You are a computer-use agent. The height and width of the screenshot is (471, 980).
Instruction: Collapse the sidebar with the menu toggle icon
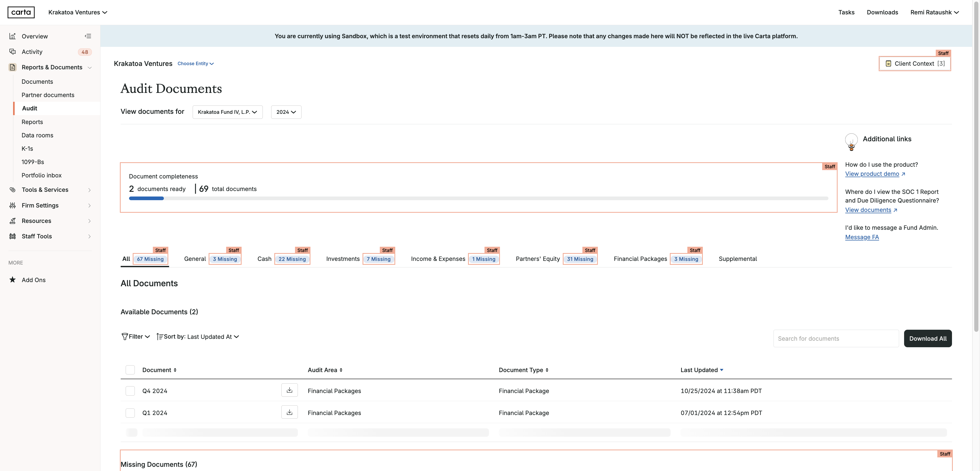tap(88, 36)
